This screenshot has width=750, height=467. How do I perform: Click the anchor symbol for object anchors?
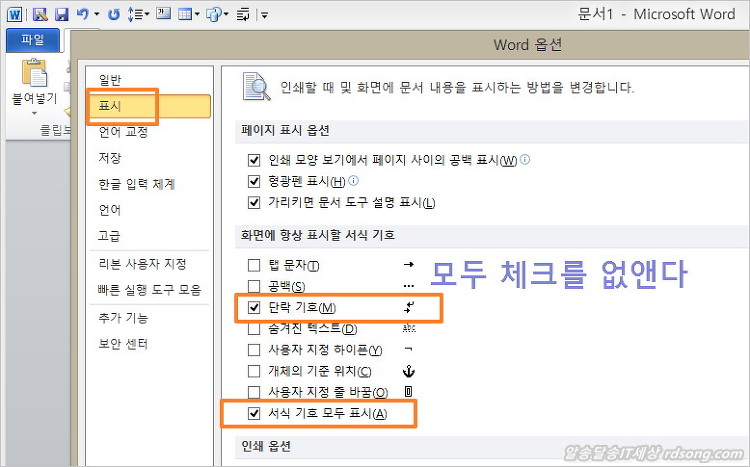tap(408, 371)
